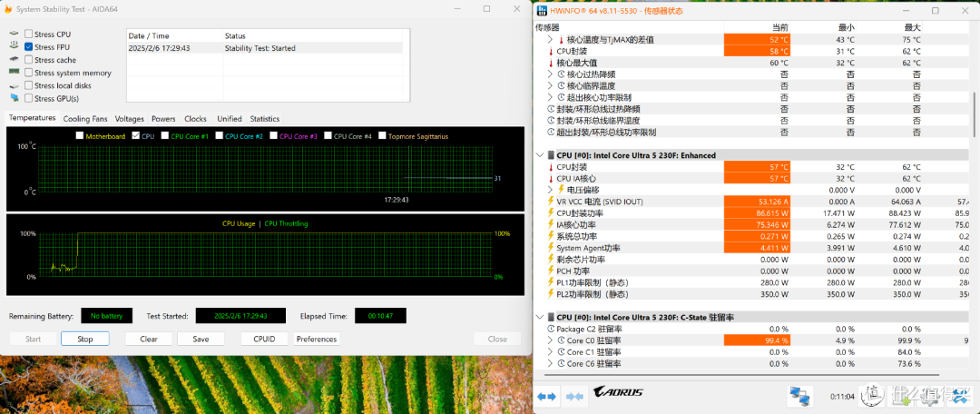Click the clock icon of the 超出封装/环形总线功率限制 row
This screenshot has width=980, height=414.
click(x=551, y=132)
